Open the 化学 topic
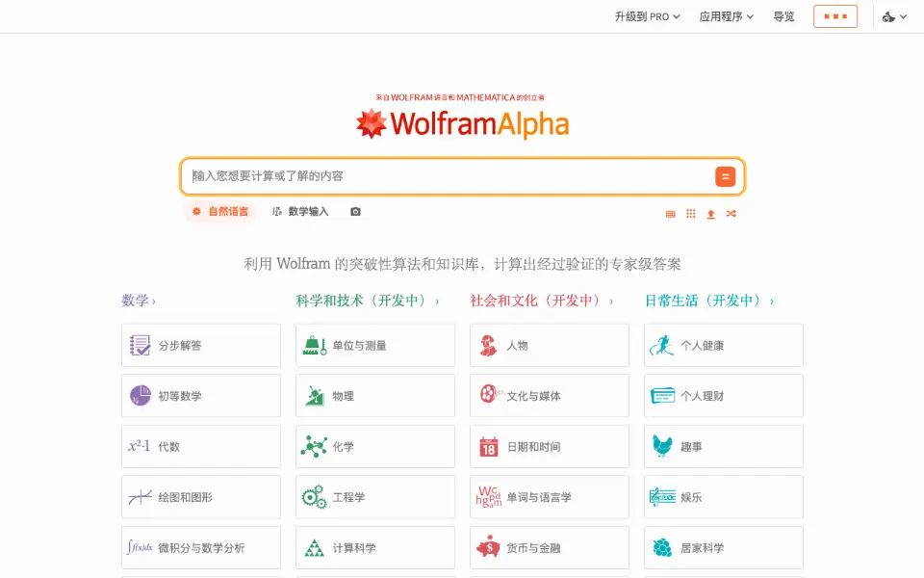 point(375,446)
